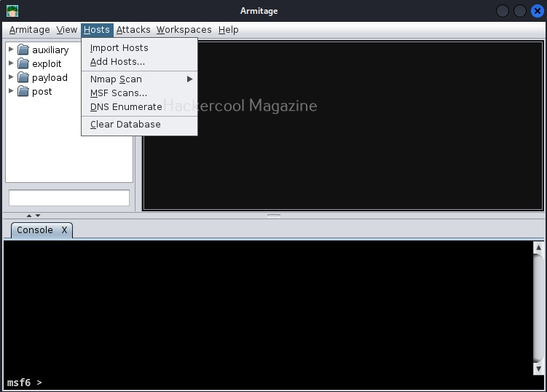Choose Import Hosts from the Hosts menu
547x392 pixels.
tap(139, 48)
